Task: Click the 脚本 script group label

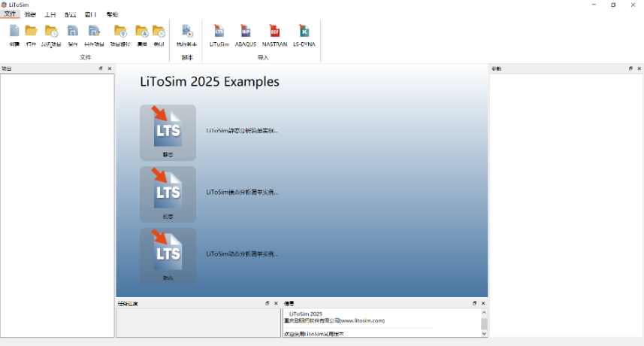Action: [187, 57]
